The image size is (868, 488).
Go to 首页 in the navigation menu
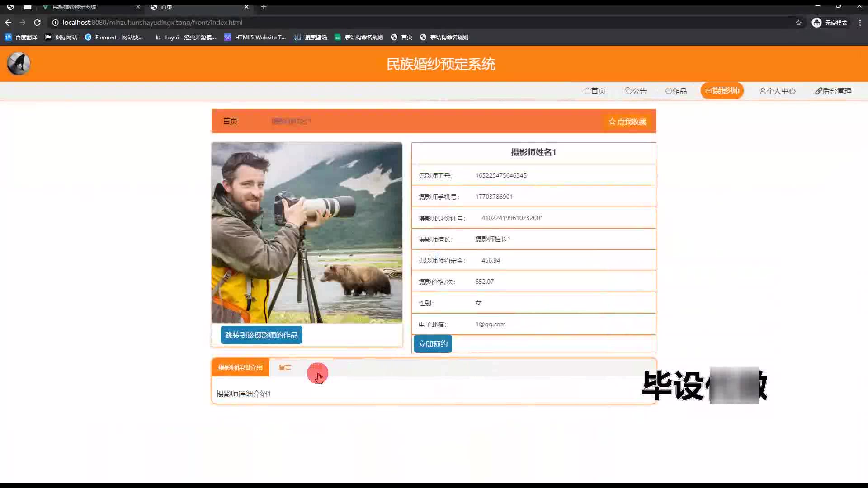(x=595, y=91)
